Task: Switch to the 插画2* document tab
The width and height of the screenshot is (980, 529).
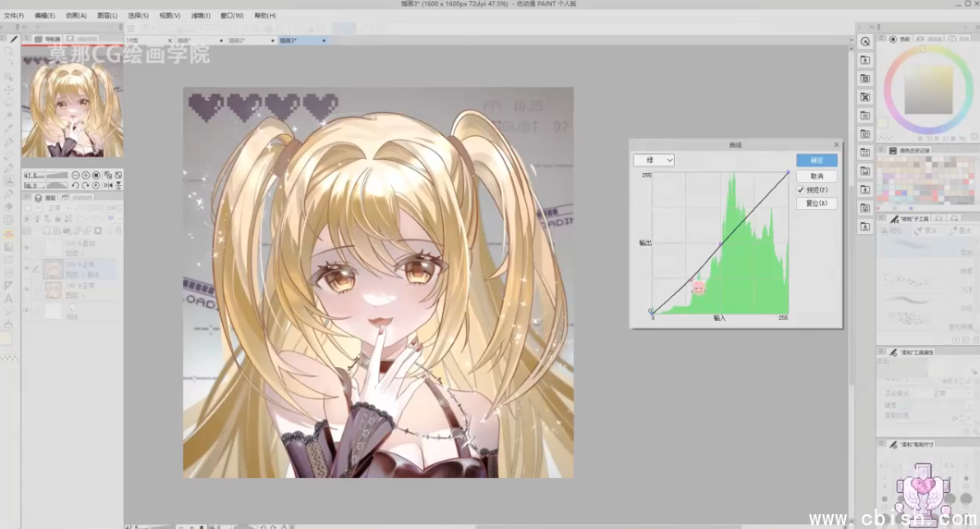Action: pyautogui.click(x=237, y=41)
